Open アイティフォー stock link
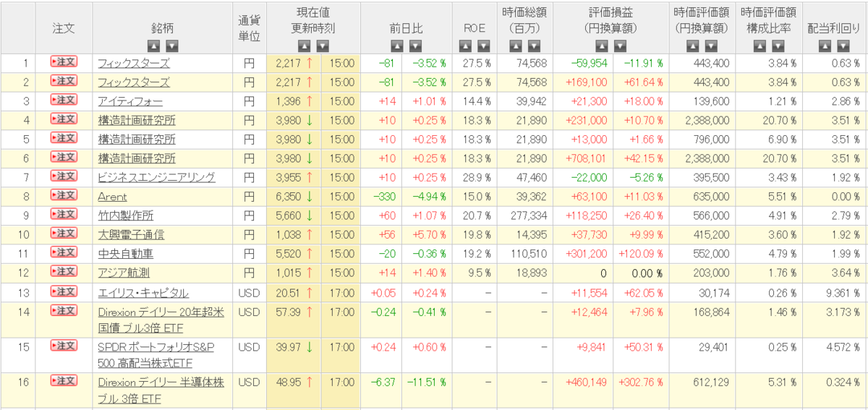The image size is (868, 410). click(x=130, y=101)
